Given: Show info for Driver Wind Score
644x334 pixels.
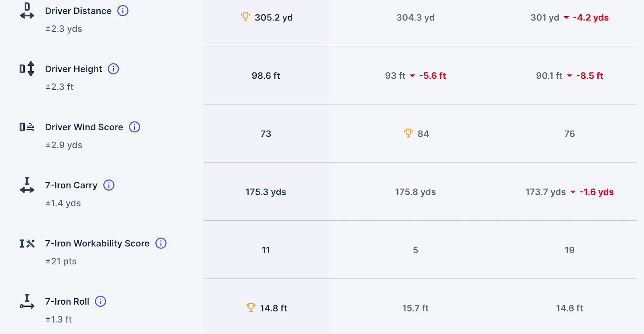Looking at the screenshot, I should [x=135, y=127].
